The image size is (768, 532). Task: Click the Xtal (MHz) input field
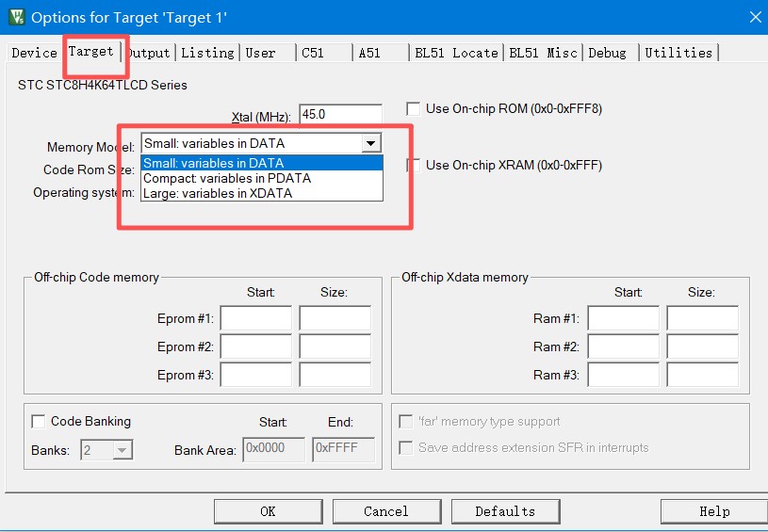point(340,114)
